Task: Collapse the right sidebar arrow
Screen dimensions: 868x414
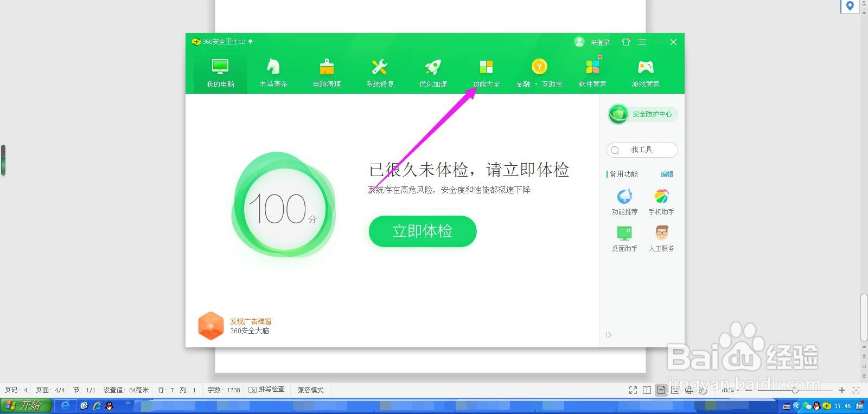Action: click(x=609, y=335)
